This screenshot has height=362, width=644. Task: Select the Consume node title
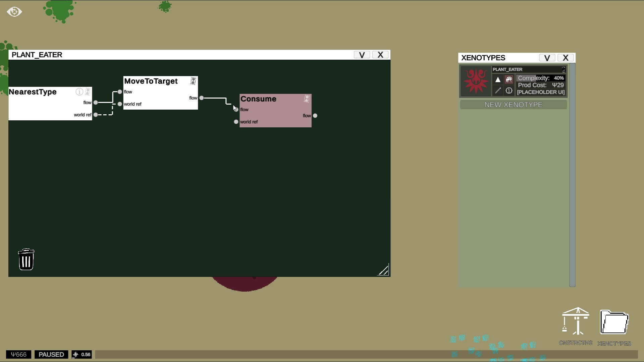(x=258, y=99)
